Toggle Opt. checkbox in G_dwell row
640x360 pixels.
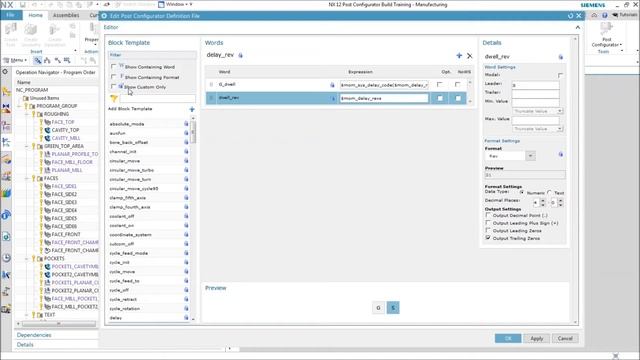440,84
